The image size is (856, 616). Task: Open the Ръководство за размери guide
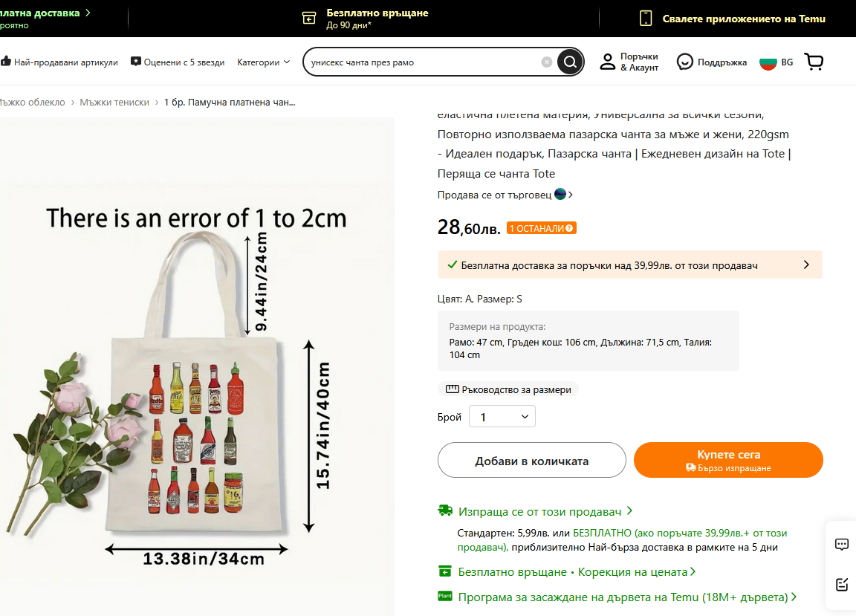coord(508,389)
